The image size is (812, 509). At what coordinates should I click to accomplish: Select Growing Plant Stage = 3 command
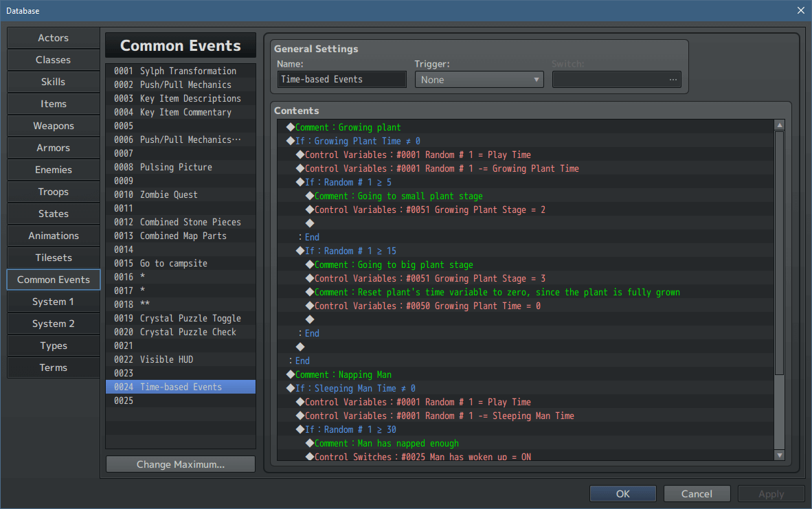(526, 278)
